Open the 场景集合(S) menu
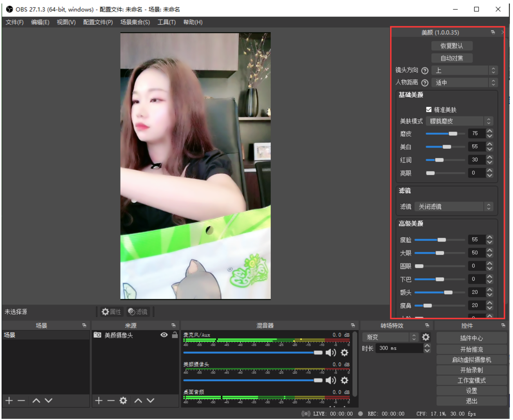 (135, 22)
